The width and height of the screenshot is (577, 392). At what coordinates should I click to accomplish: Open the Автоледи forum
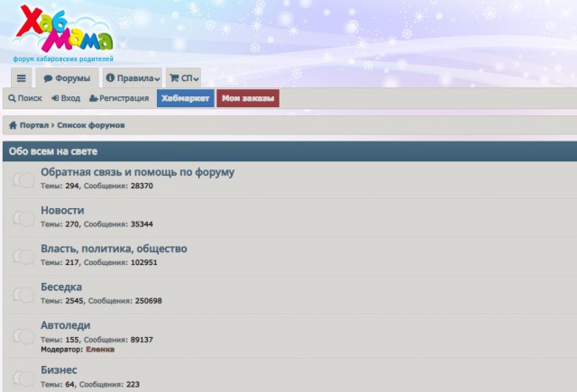click(66, 325)
